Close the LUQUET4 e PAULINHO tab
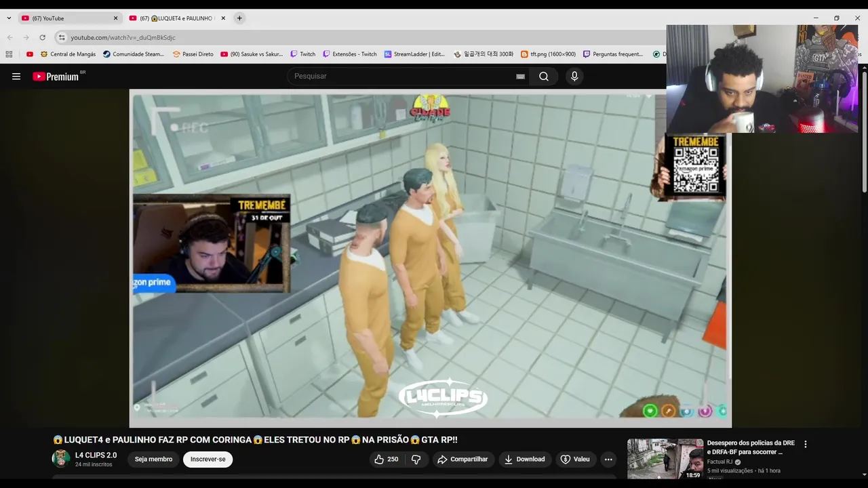 [223, 18]
